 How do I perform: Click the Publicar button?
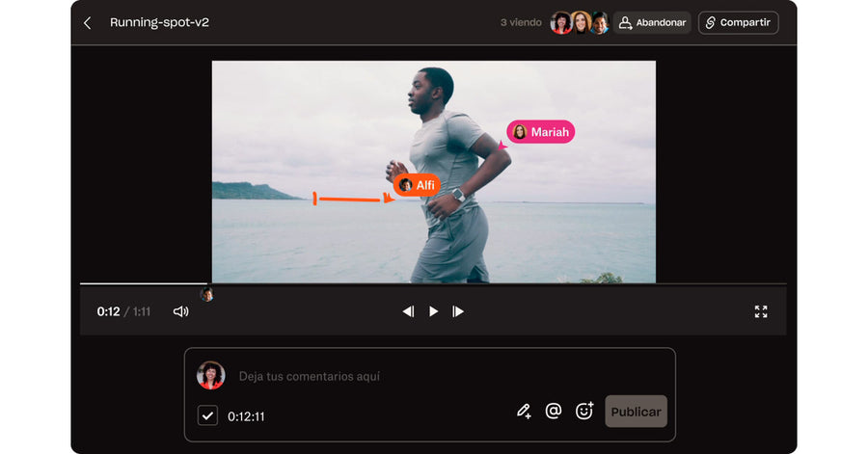[637, 412]
